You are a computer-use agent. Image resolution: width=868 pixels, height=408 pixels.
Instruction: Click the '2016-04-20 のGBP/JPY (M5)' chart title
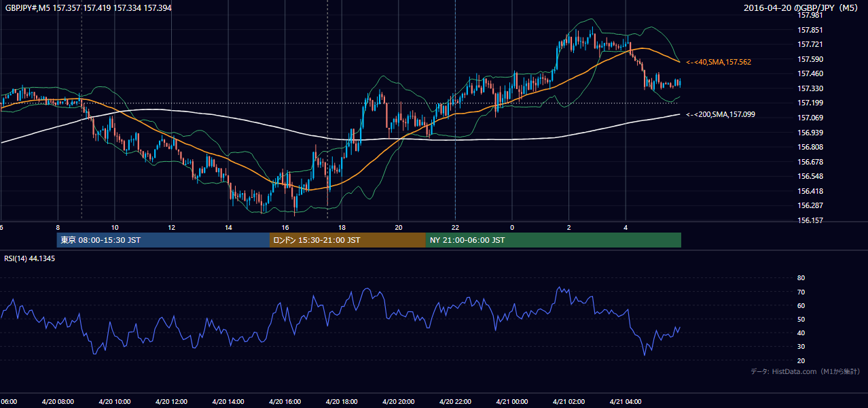tap(801, 8)
